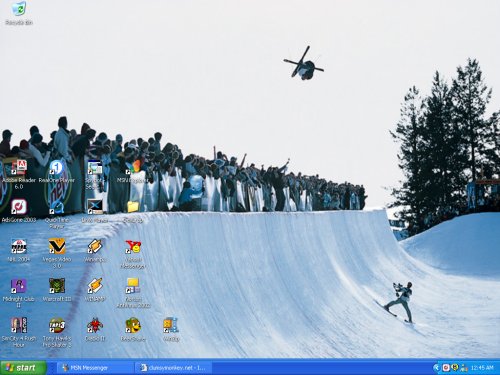
Task: Click the yellow-black round tray icon
Action: click(x=454, y=368)
